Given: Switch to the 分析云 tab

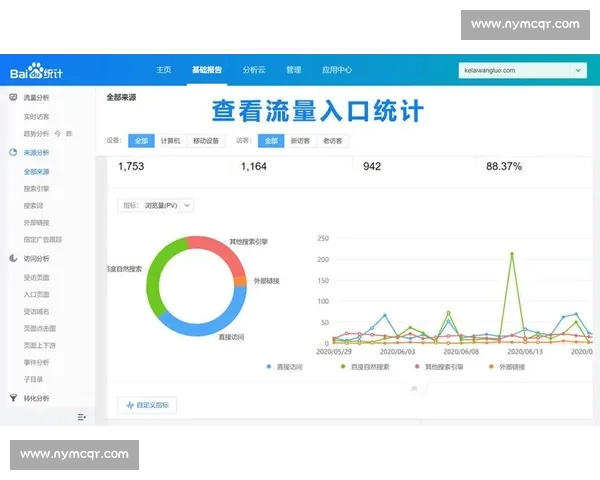Looking at the screenshot, I should click(x=254, y=70).
